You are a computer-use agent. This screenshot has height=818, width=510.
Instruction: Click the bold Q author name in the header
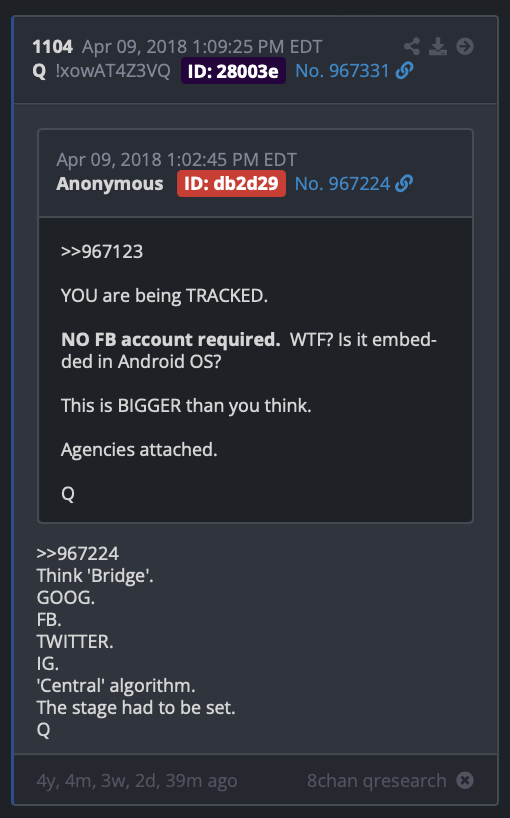click(39, 71)
